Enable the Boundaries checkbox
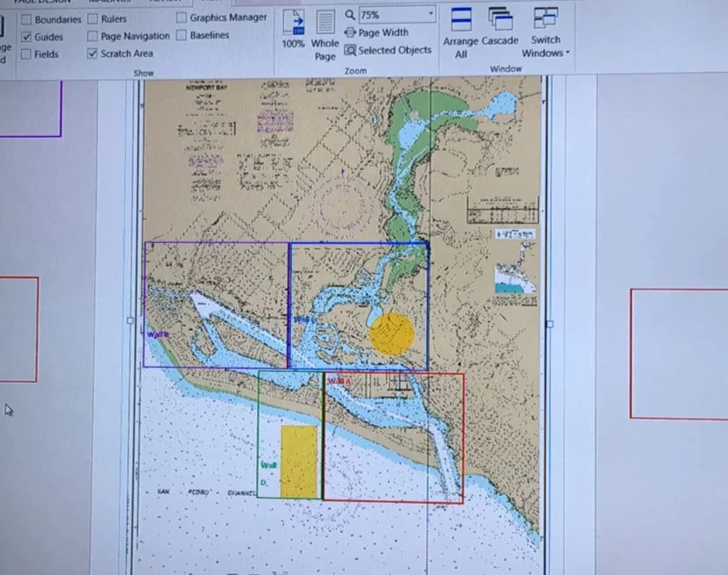728x575 pixels. tap(26, 18)
